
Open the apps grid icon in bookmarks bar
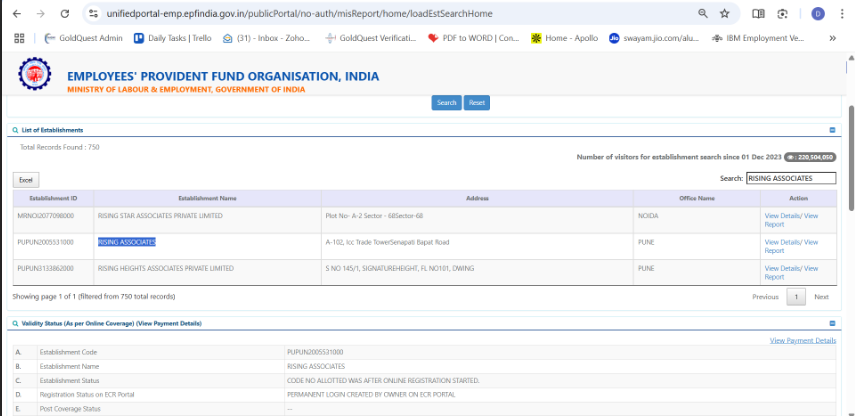tap(18, 38)
